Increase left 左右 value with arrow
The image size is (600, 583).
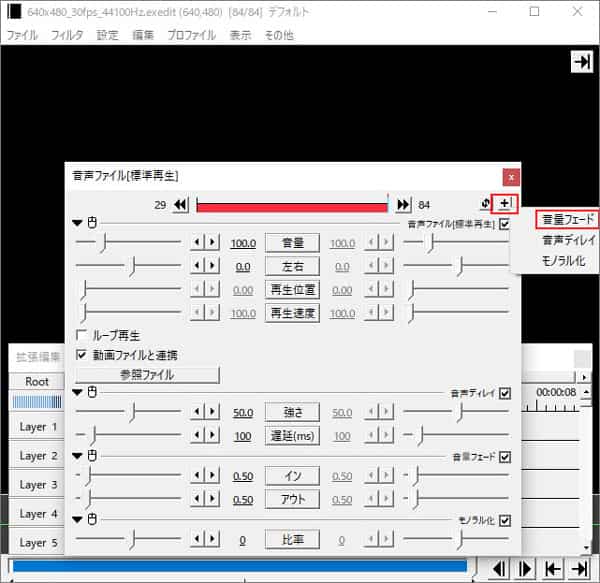pos(212,265)
